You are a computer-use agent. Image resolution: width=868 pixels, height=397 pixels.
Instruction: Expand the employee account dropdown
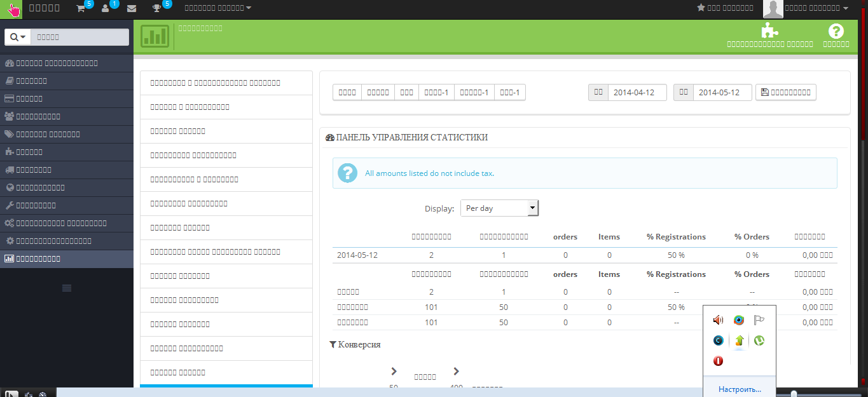[x=816, y=8]
